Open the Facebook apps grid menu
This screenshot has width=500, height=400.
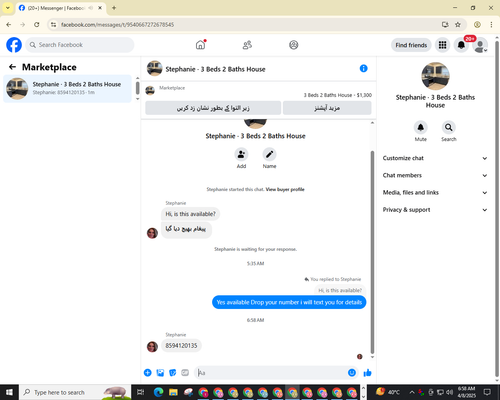point(442,45)
